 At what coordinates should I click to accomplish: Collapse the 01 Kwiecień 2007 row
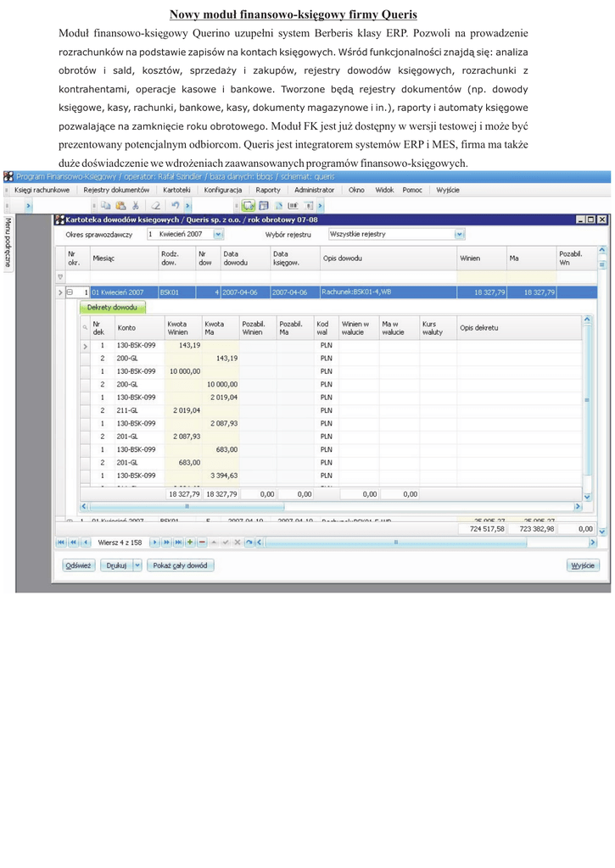[x=70, y=292]
